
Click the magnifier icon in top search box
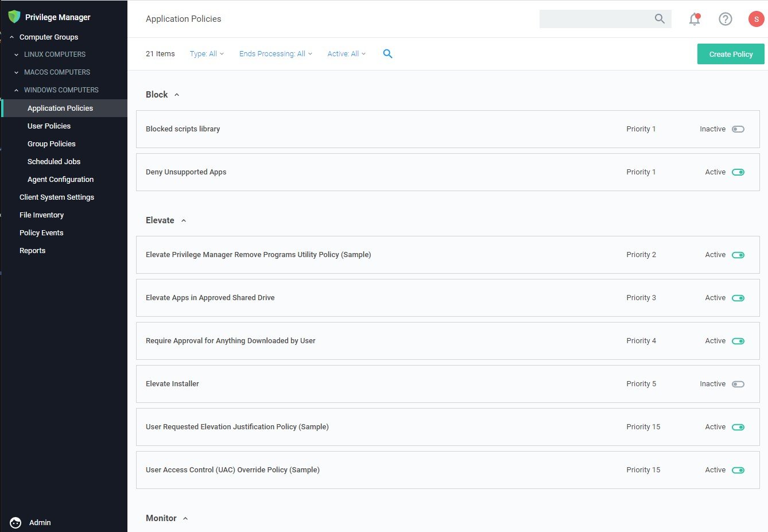660,19
